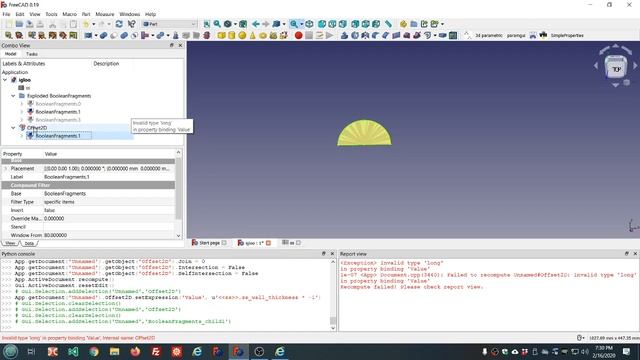
Task: Switch to the Start page document tab
Action: pyautogui.click(x=209, y=243)
